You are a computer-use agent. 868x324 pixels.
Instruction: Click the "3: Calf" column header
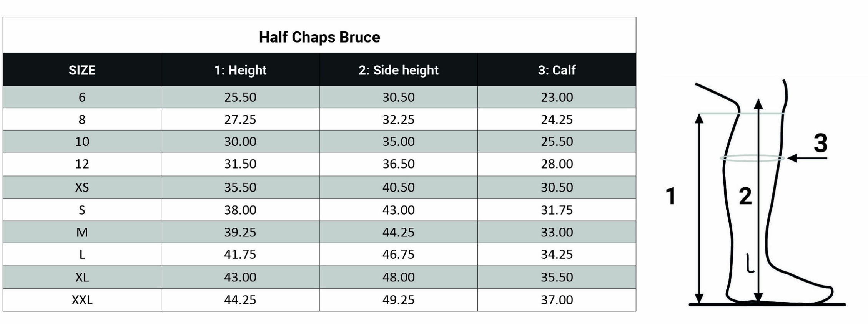click(557, 70)
